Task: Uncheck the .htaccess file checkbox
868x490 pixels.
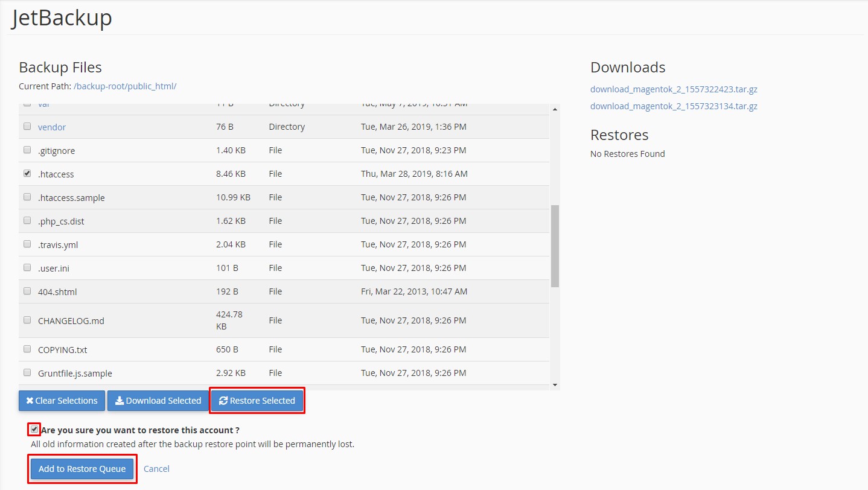Action: (x=27, y=173)
